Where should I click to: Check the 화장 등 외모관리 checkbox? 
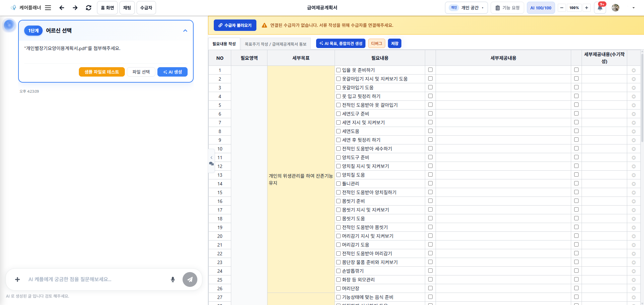click(339, 280)
